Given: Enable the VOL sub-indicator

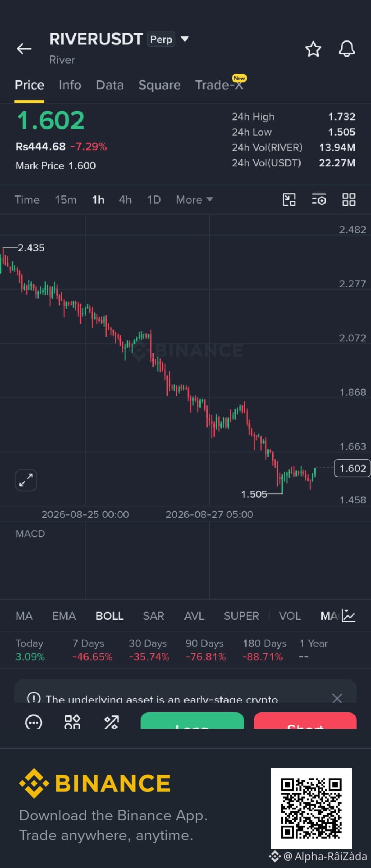Looking at the screenshot, I should (x=290, y=616).
